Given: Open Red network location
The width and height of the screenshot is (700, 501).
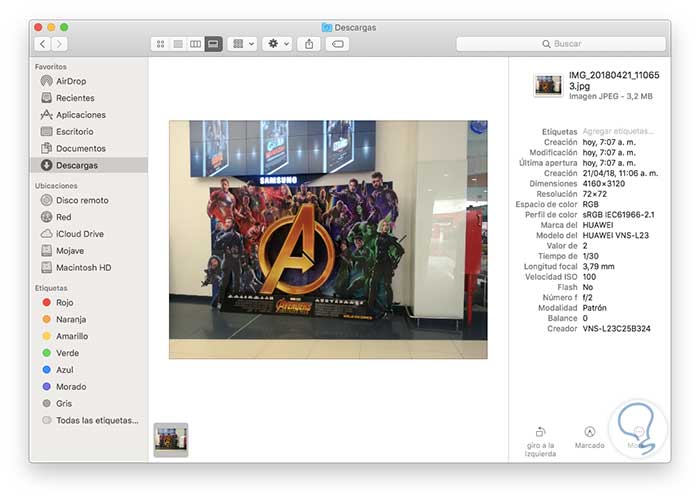Looking at the screenshot, I should click(88, 217).
